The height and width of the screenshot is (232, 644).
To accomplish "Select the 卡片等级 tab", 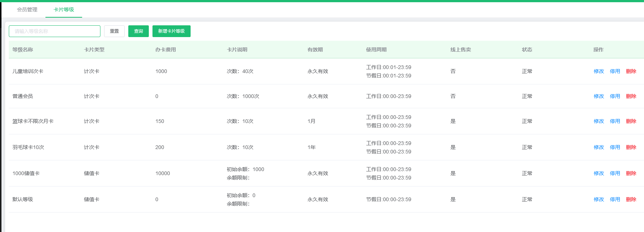I will click(64, 10).
